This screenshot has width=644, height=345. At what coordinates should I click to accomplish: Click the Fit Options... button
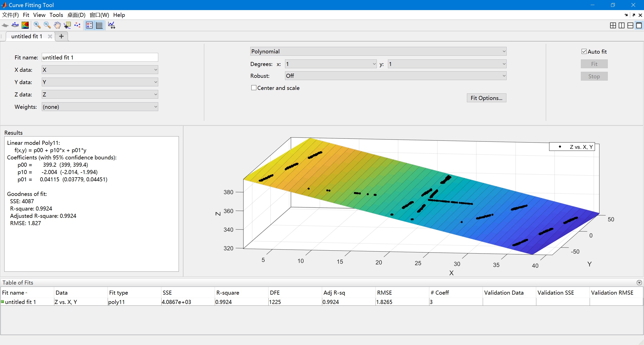point(486,98)
